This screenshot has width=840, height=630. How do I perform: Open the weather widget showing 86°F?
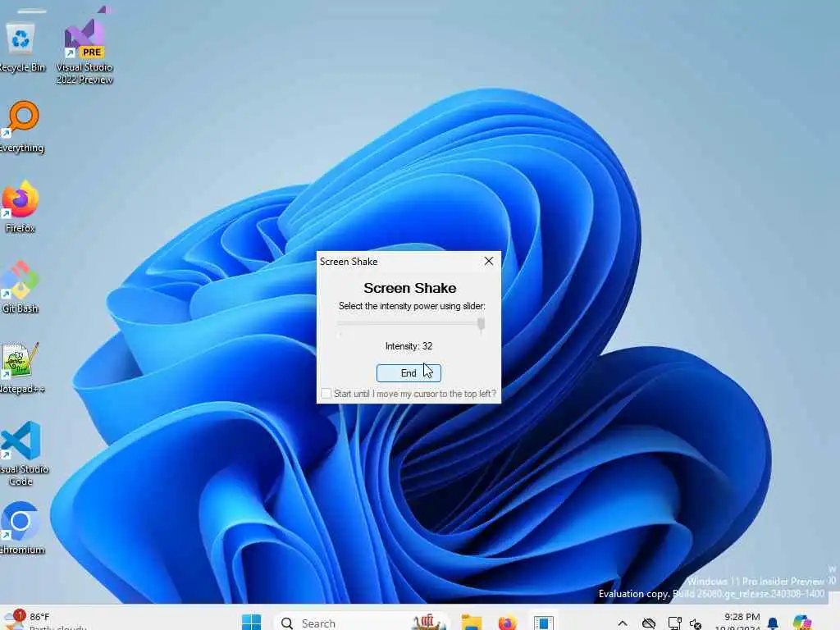[45, 622]
